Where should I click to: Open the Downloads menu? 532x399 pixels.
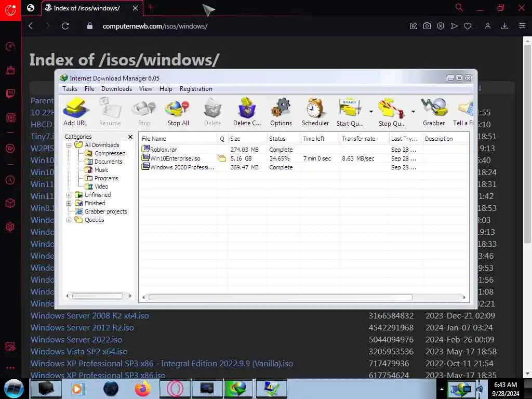pyautogui.click(x=116, y=88)
